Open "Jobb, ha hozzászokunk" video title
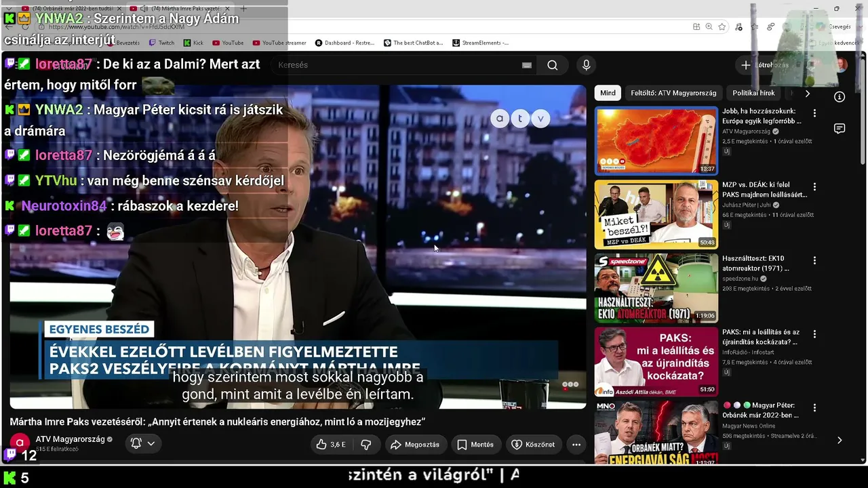868x488 pixels. click(x=762, y=116)
